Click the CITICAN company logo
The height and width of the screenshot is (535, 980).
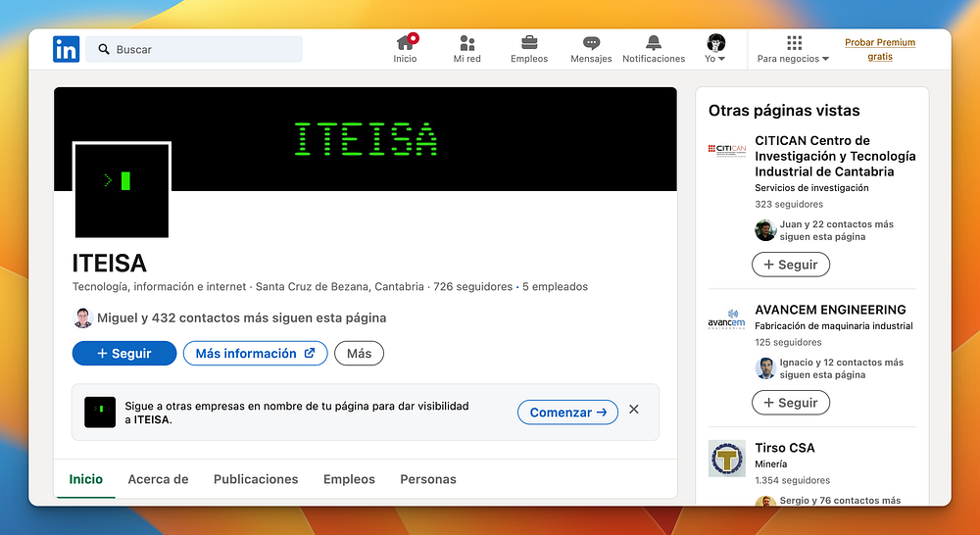point(727,151)
